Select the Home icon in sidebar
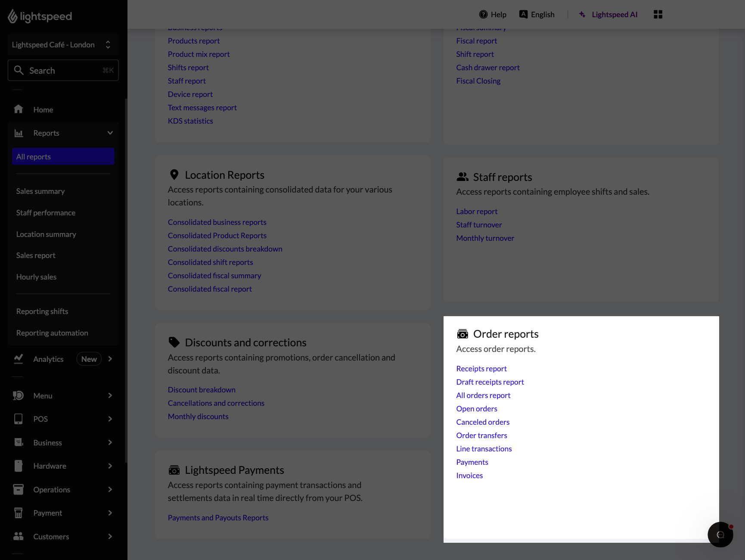This screenshot has width=745, height=560. tap(19, 109)
